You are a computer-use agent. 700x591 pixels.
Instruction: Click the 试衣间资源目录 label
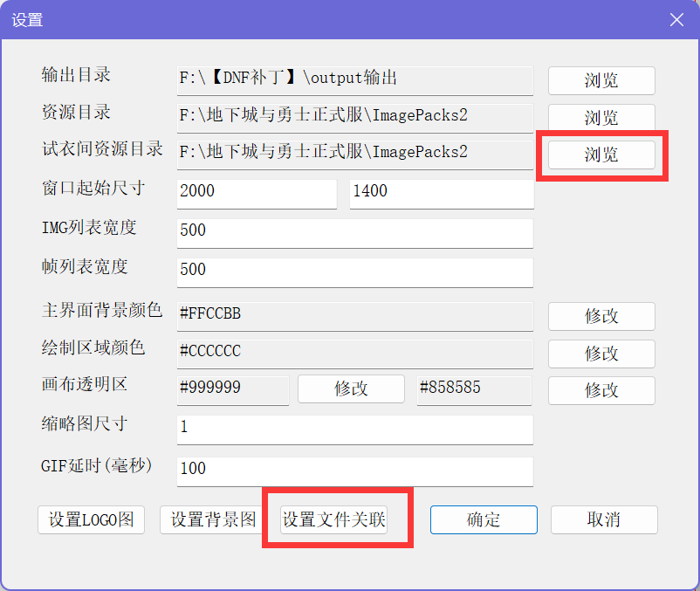tap(102, 148)
